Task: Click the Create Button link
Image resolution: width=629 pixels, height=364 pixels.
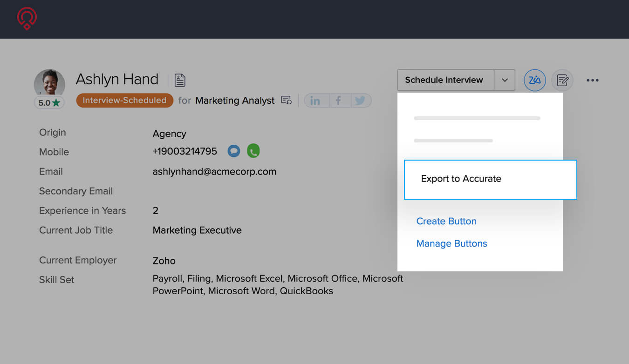Action: [446, 222]
